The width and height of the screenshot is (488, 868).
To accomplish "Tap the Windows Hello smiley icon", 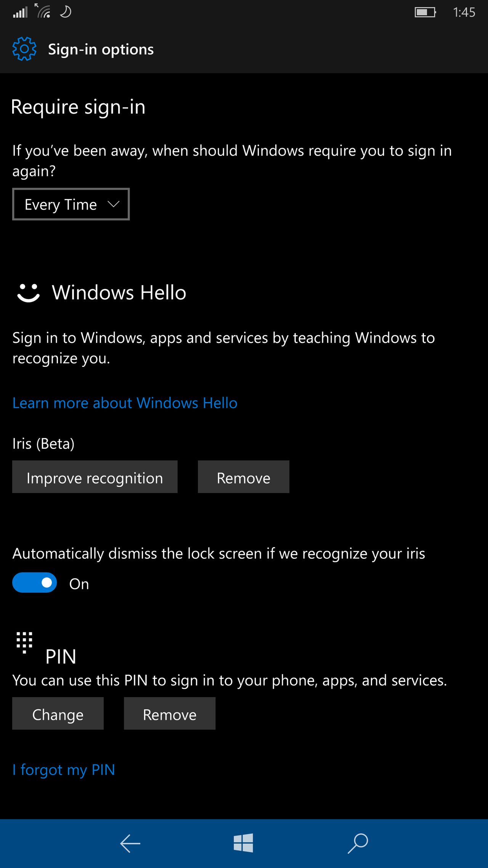I will click(x=28, y=293).
